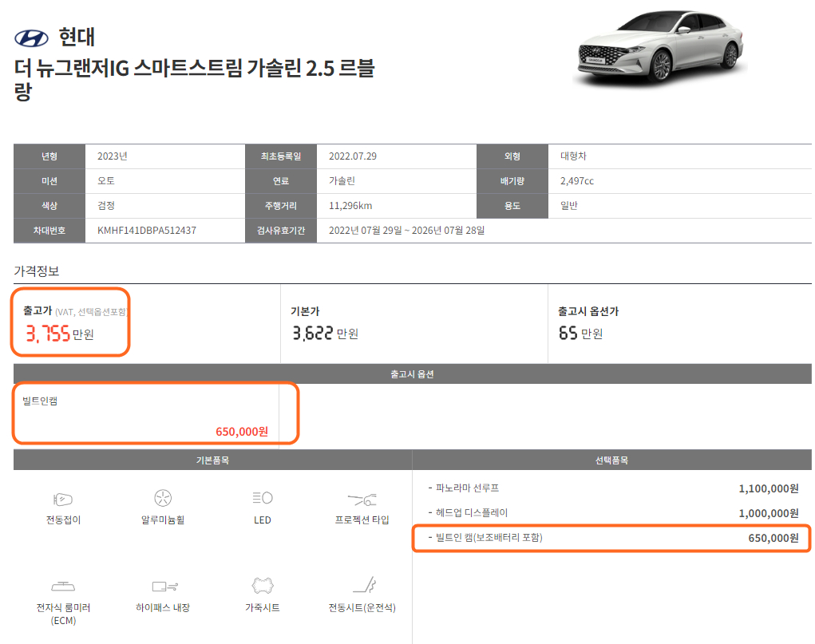Click the 현대 brand name
Viewport: 815px width, 644px height.
point(77,38)
